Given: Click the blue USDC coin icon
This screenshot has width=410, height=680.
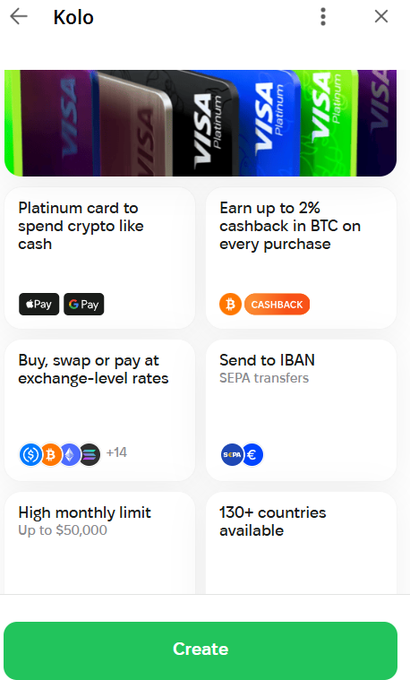Looking at the screenshot, I should click(x=30, y=454).
